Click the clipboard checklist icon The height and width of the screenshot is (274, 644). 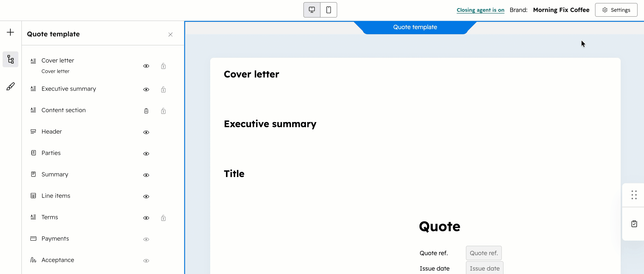(x=634, y=224)
